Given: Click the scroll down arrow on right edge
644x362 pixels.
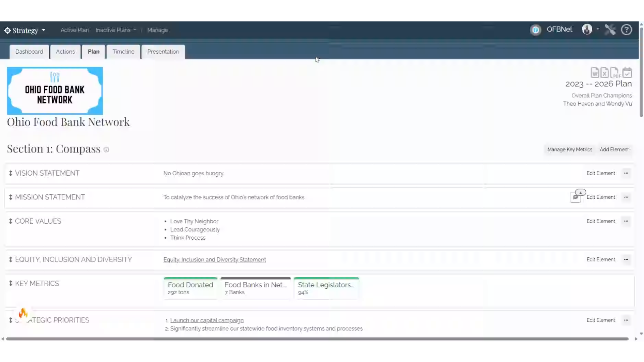Looking at the screenshot, I should (x=641, y=334).
